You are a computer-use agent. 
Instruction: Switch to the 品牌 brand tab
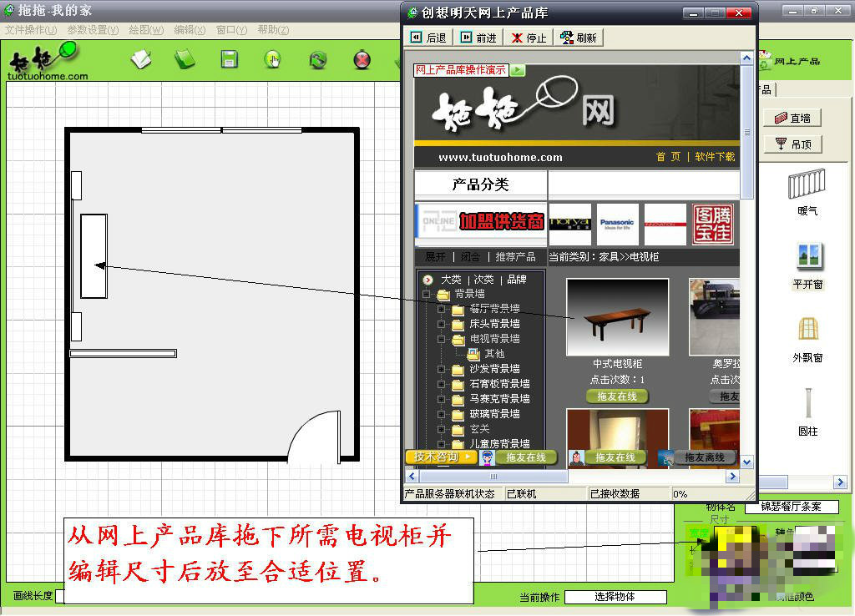pos(516,279)
